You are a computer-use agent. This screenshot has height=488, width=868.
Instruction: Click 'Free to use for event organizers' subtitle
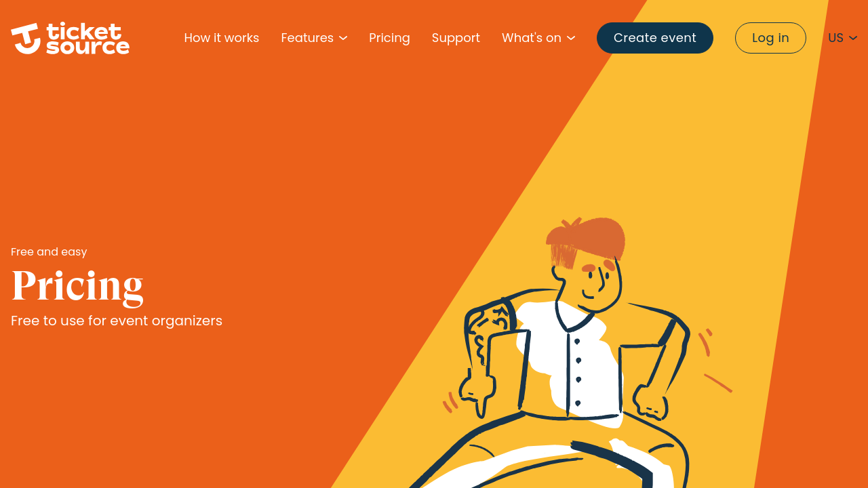coord(117,321)
